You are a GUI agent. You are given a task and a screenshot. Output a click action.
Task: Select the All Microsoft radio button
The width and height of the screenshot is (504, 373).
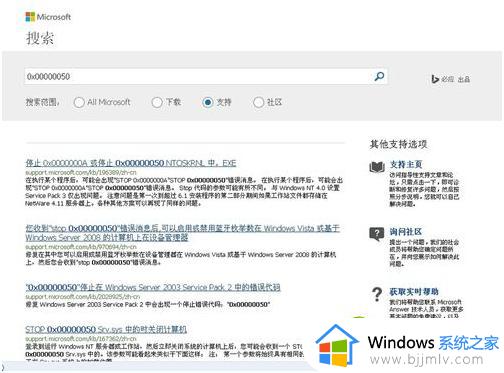[x=79, y=102]
